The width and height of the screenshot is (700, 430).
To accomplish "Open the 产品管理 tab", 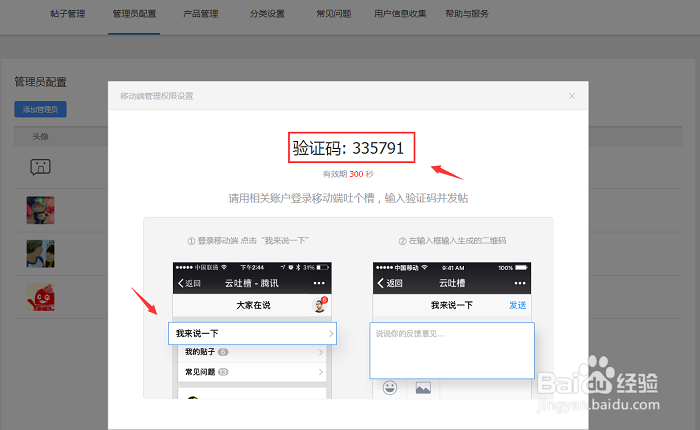I will pos(201,14).
